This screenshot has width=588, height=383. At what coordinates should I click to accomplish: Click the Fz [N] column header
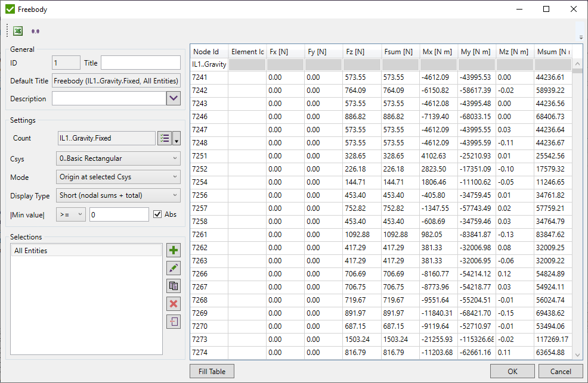361,52
